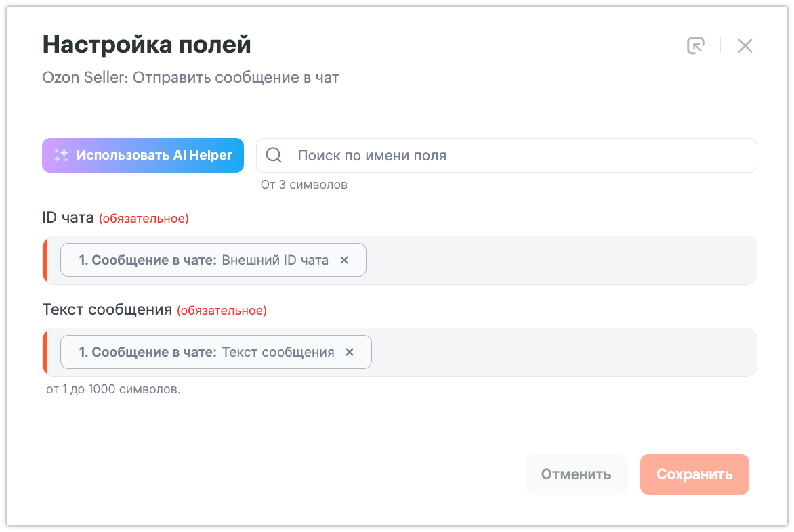
Task: Click the ID чата field label
Action: 68,218
